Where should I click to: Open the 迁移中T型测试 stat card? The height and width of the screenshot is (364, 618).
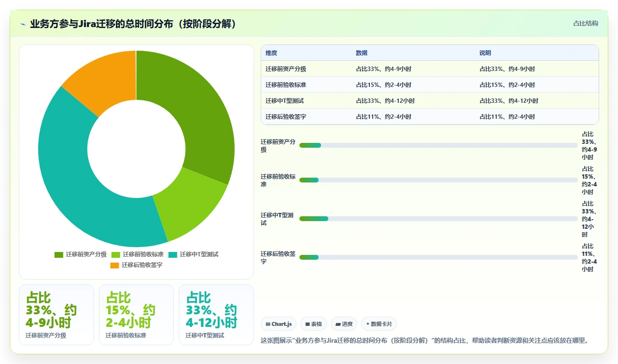pyautogui.click(x=216, y=315)
